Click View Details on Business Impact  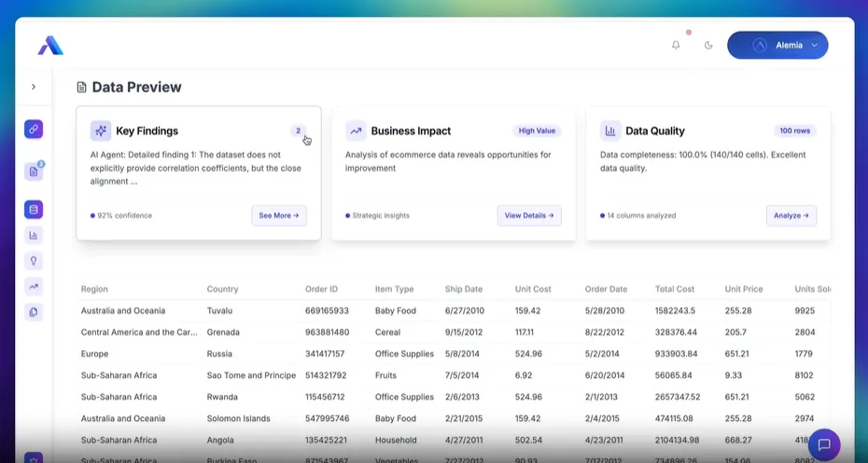529,216
